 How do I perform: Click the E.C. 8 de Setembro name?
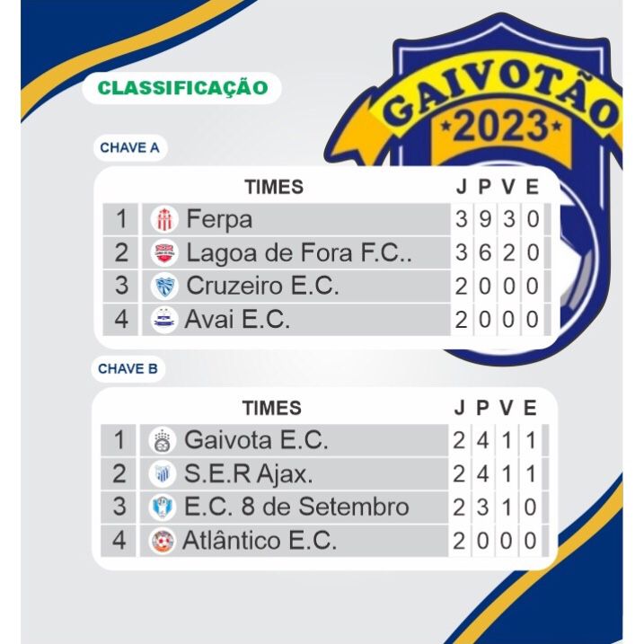pyautogui.click(x=296, y=507)
